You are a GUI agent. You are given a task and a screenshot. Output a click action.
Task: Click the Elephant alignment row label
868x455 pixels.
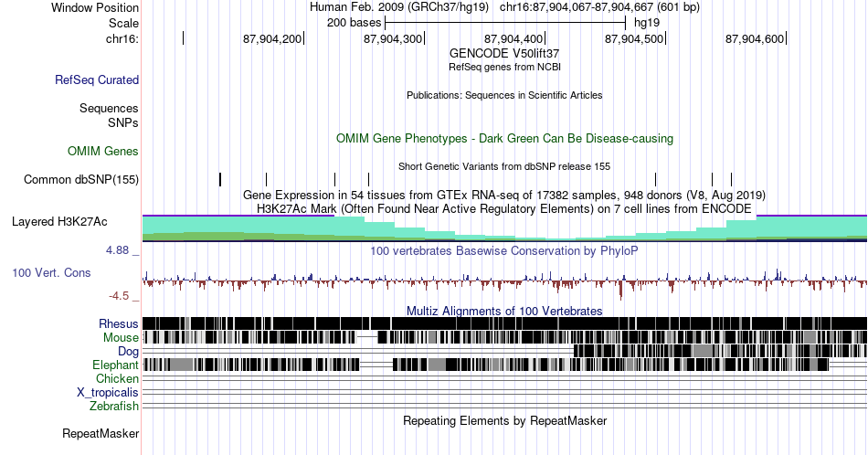[116, 365]
